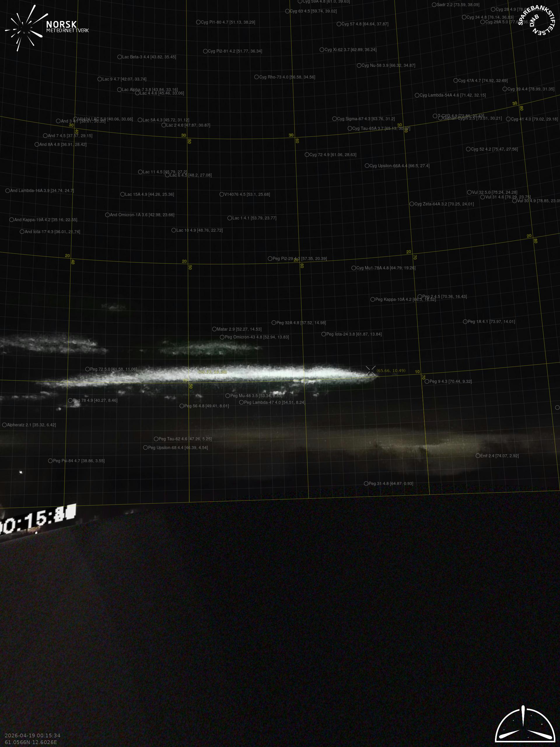Click the Alpheratz star circle marker

pos(4,425)
